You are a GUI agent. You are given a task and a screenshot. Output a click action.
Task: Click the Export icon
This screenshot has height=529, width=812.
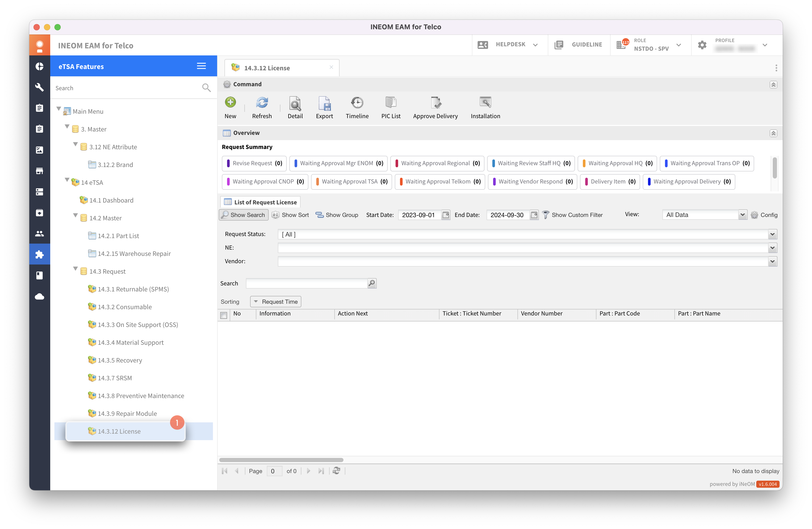(x=324, y=103)
